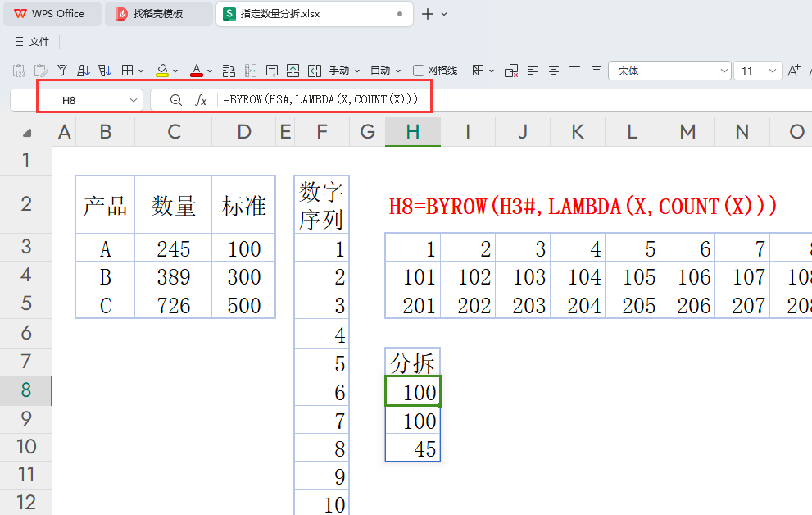Select row 8 header
Viewport: 812px width, 515px height.
coord(26,390)
